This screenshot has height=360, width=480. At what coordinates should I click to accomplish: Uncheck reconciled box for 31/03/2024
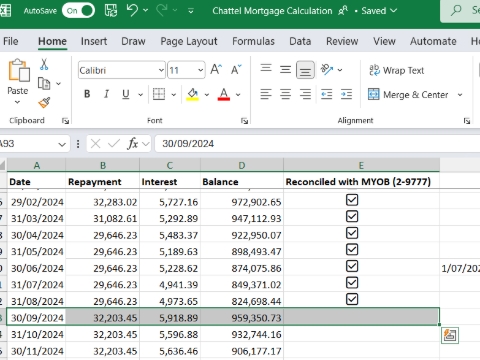[352, 217]
